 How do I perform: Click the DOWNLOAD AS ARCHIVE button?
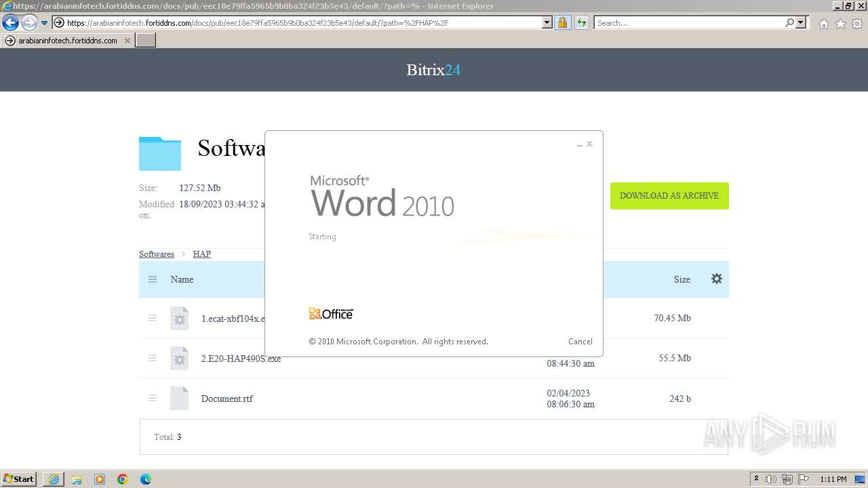point(669,196)
